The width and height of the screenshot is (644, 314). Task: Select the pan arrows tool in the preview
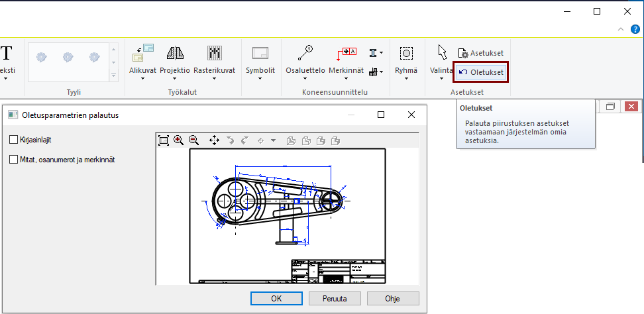click(x=214, y=140)
